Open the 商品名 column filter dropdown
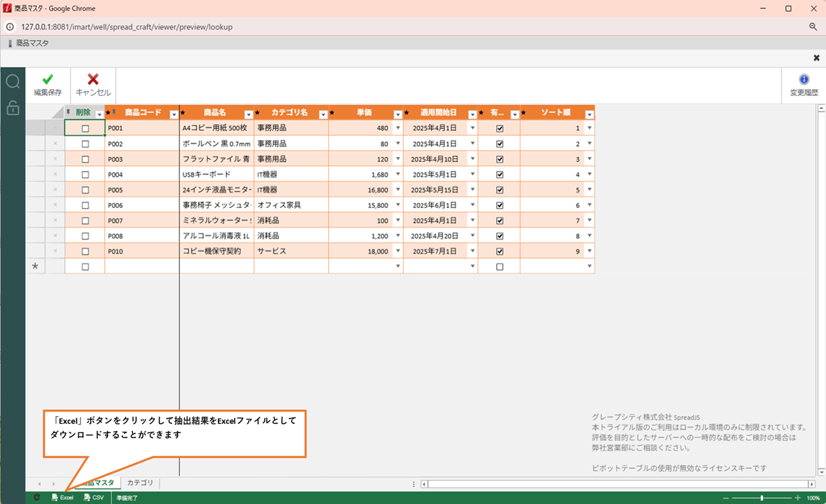The width and height of the screenshot is (826, 504). (248, 115)
